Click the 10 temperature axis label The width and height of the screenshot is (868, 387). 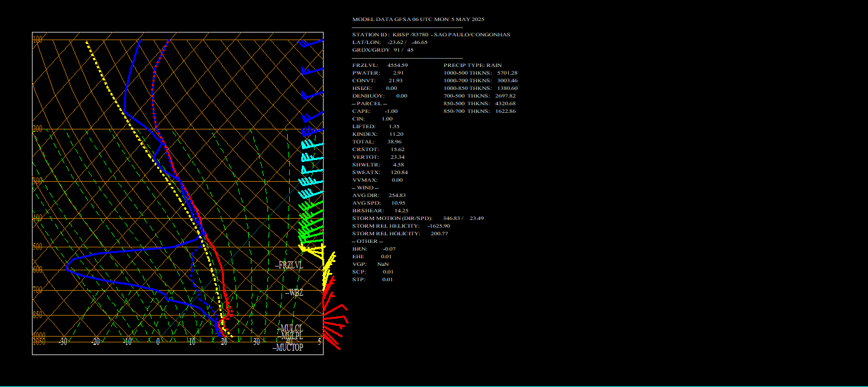(192, 342)
